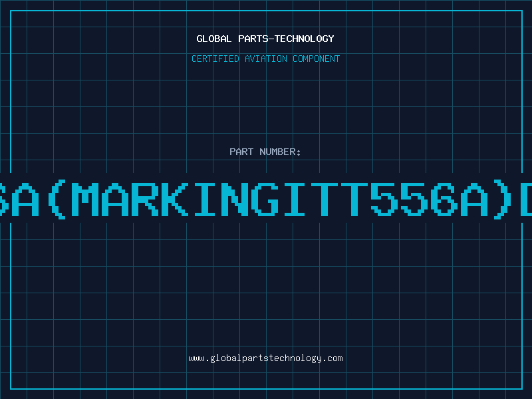Viewport: 532px width, 399px height.
Task: Click the opening parenthesis before MARKING
Action: coord(57,199)
